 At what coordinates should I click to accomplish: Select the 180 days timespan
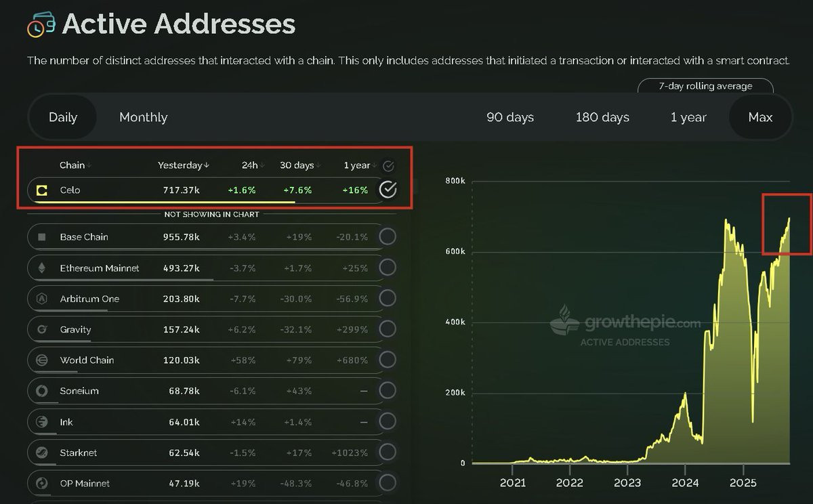tap(602, 117)
